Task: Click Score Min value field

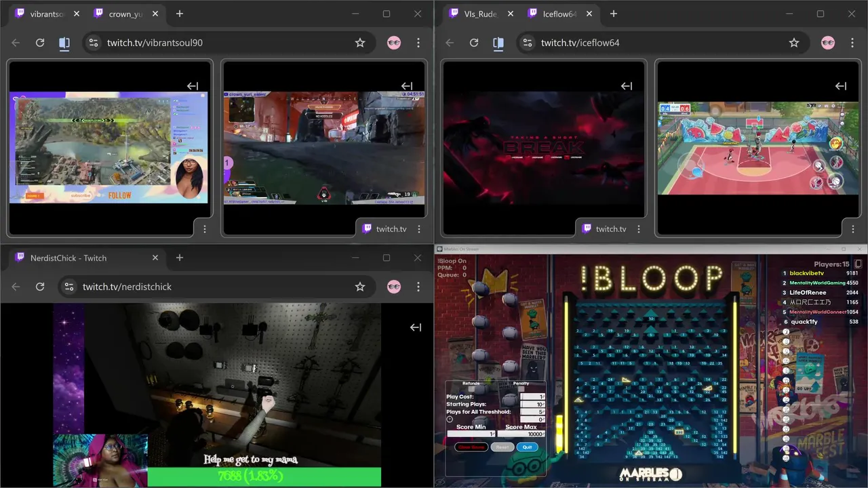Action: [x=471, y=434]
